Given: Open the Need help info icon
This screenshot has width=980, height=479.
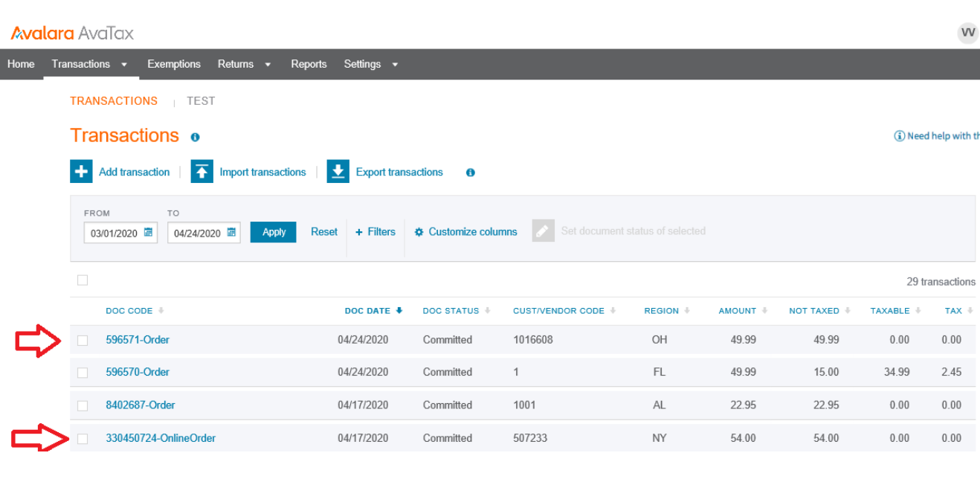Looking at the screenshot, I should click(x=899, y=135).
